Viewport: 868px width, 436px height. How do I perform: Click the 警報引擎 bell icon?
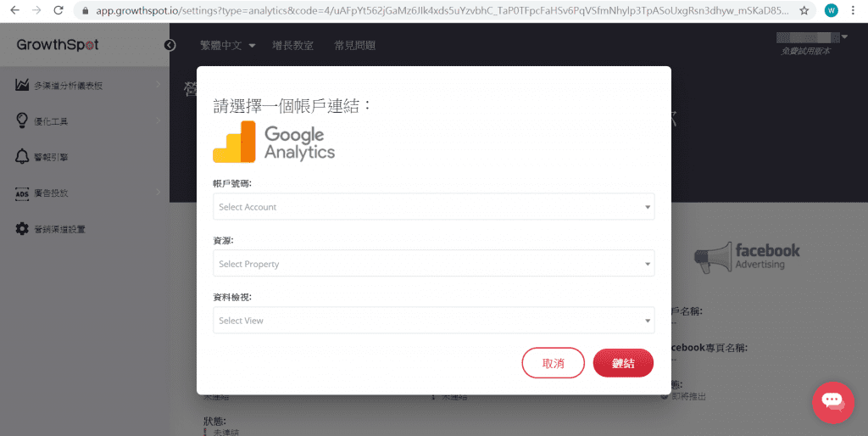(21, 157)
